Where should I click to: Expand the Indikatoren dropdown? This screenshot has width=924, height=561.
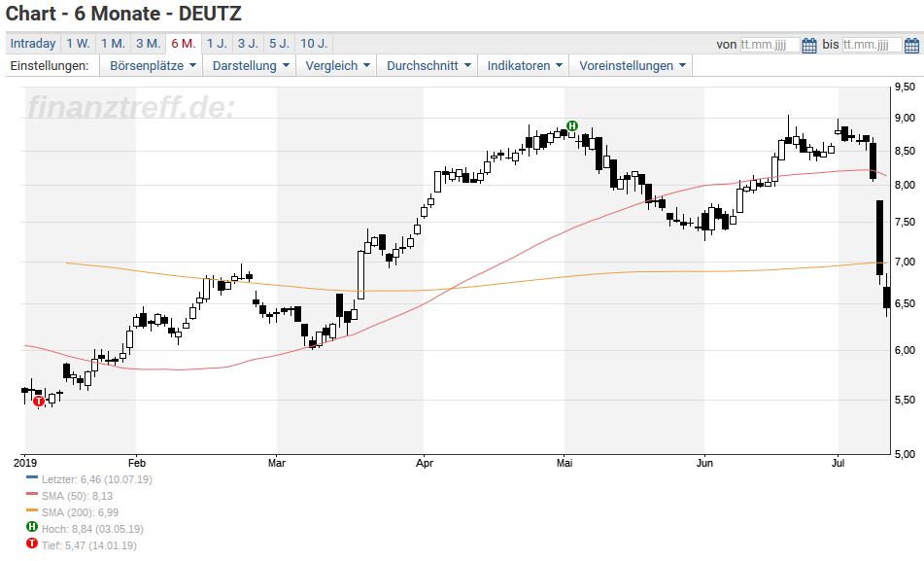point(525,65)
